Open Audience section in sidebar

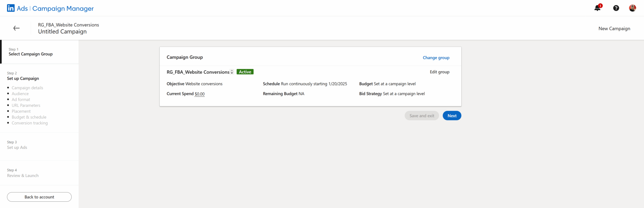20,94
